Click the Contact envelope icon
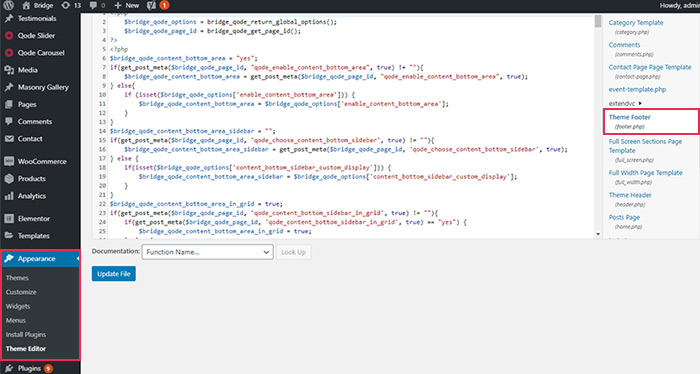This screenshot has height=374, width=700. point(9,139)
